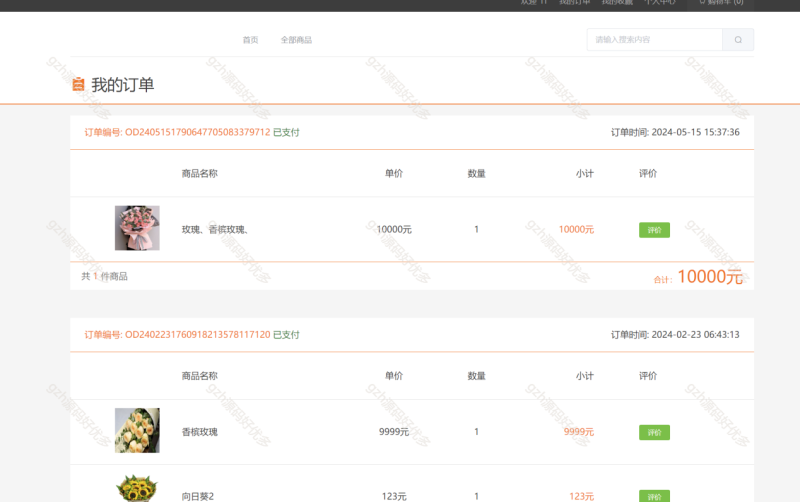Viewport: 800px width, 502px height.
Task: Open the 全部商品 navigation link
Action: [x=296, y=40]
